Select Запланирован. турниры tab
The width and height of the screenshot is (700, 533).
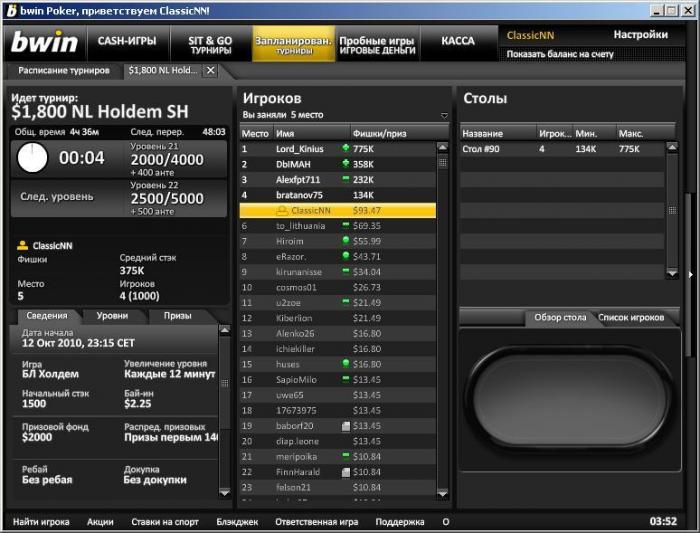pos(293,45)
